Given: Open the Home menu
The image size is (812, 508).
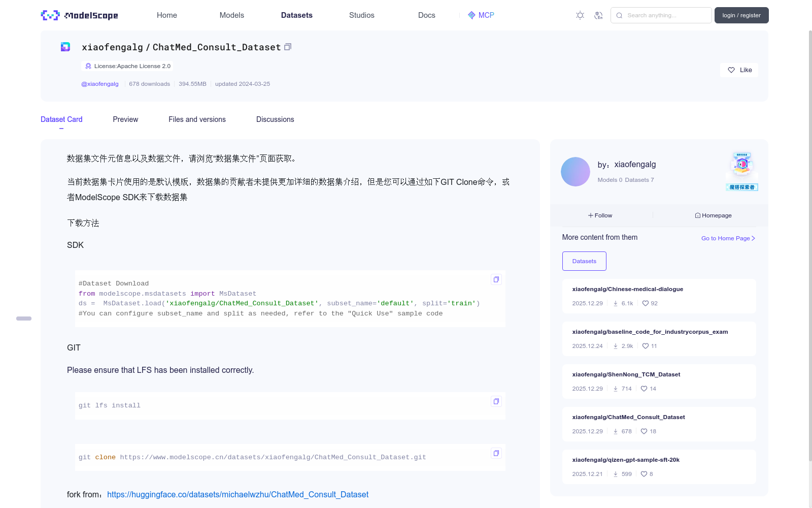Looking at the screenshot, I should (x=167, y=15).
